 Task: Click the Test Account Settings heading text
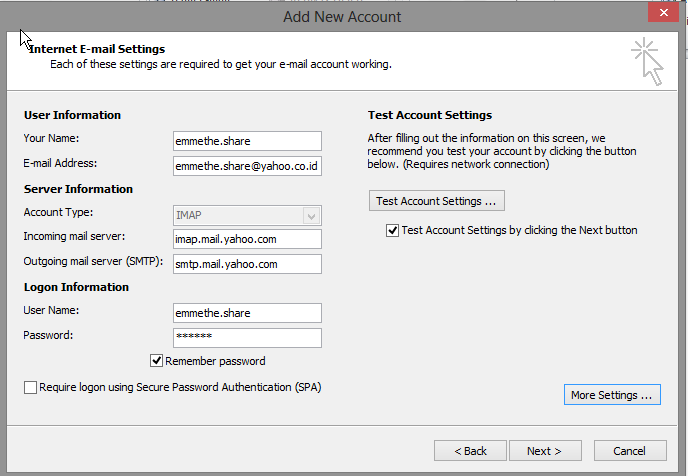430,115
